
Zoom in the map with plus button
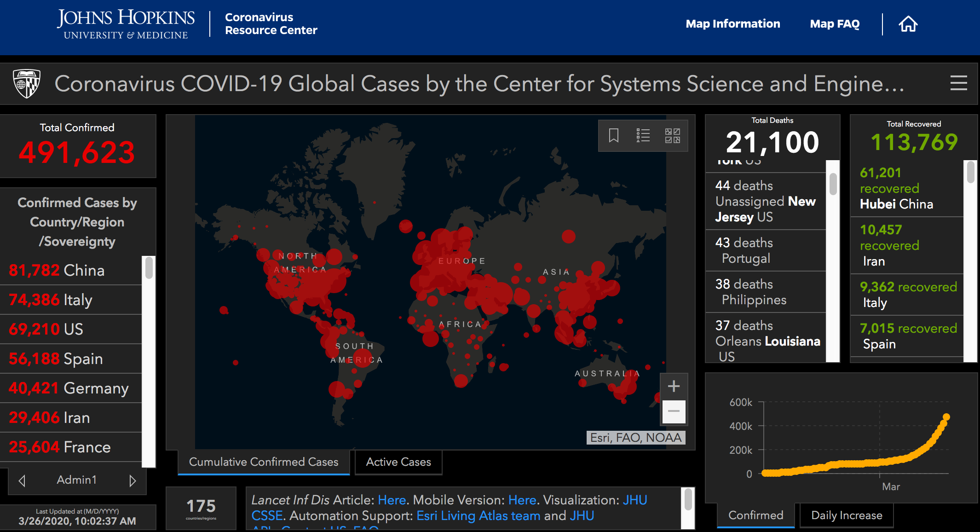click(x=674, y=386)
